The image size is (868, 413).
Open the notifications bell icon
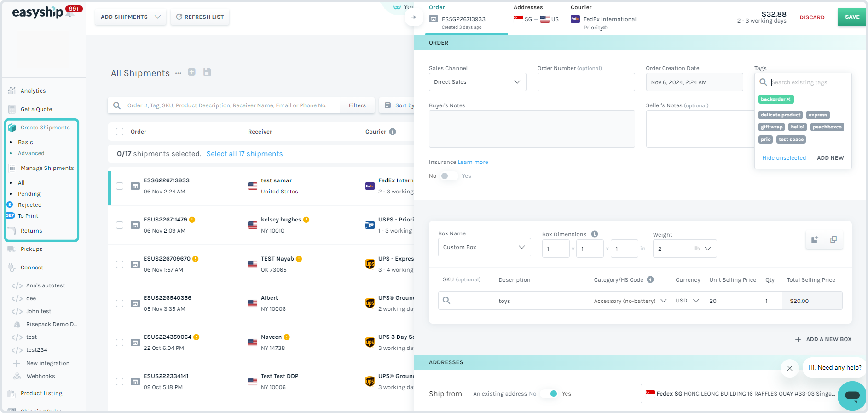(x=70, y=13)
